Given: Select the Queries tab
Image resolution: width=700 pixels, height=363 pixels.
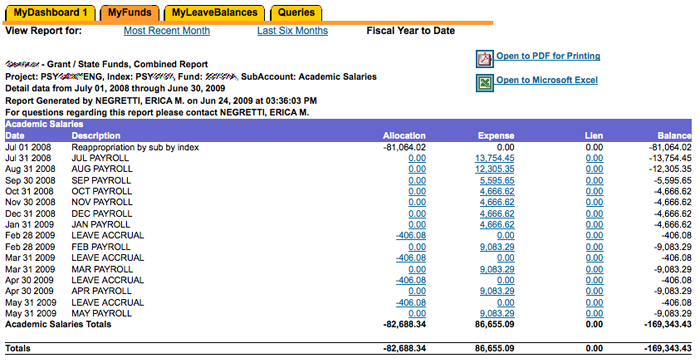Looking at the screenshot, I should pos(296,13).
